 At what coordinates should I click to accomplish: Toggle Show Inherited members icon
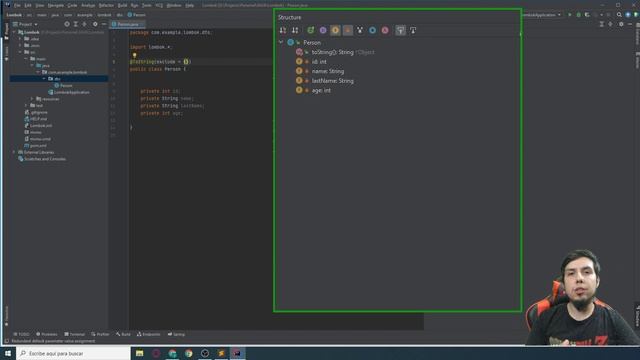click(x=360, y=30)
